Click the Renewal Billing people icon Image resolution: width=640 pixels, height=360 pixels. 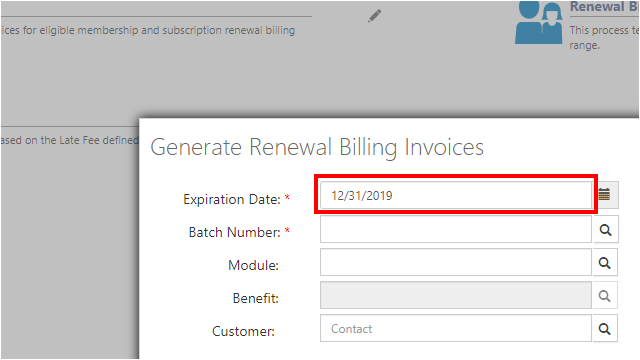point(539,22)
